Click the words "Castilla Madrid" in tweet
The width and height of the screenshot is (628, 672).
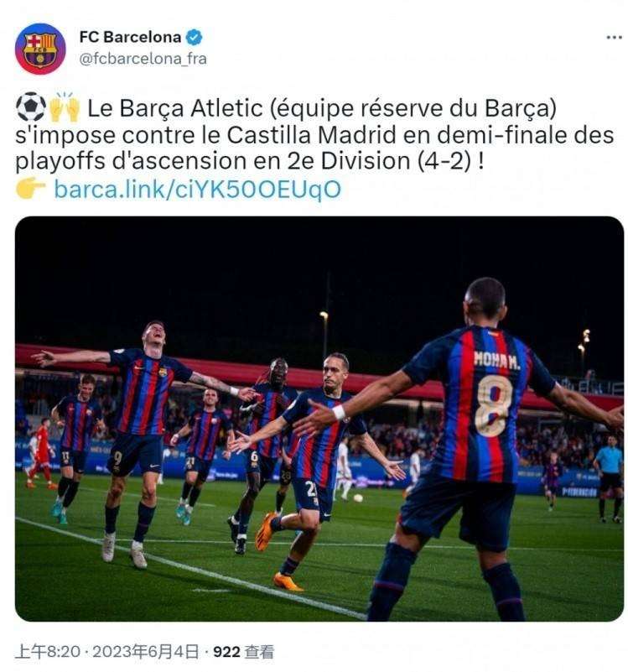[x=311, y=135]
